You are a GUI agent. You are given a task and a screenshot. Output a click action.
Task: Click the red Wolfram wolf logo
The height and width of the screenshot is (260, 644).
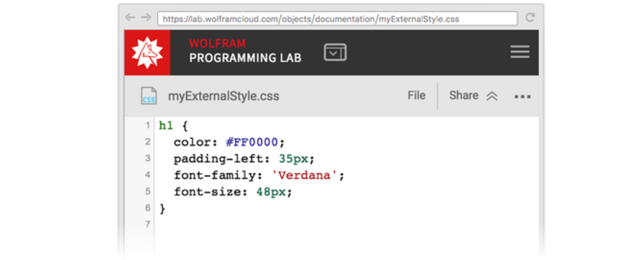pyautogui.click(x=147, y=53)
